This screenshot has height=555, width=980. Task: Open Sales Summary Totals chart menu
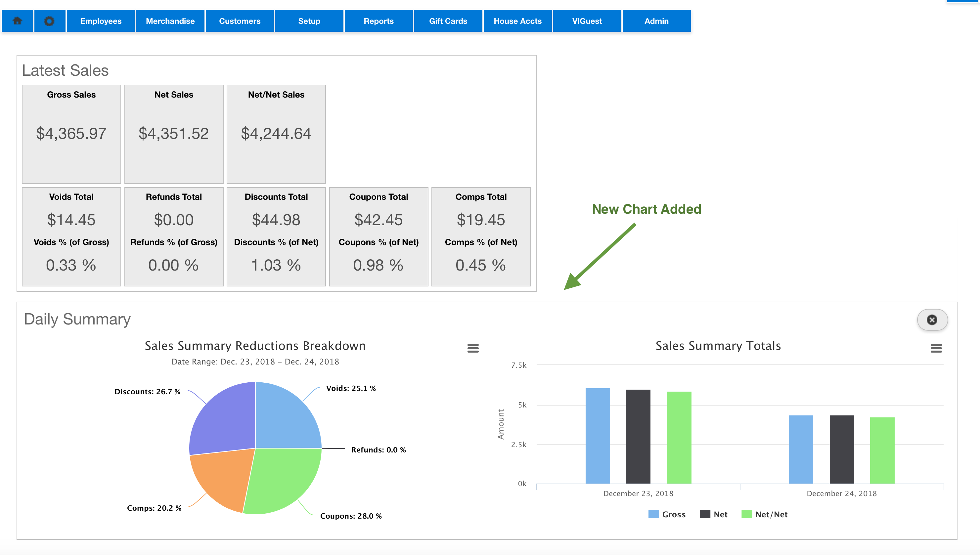pyautogui.click(x=936, y=348)
